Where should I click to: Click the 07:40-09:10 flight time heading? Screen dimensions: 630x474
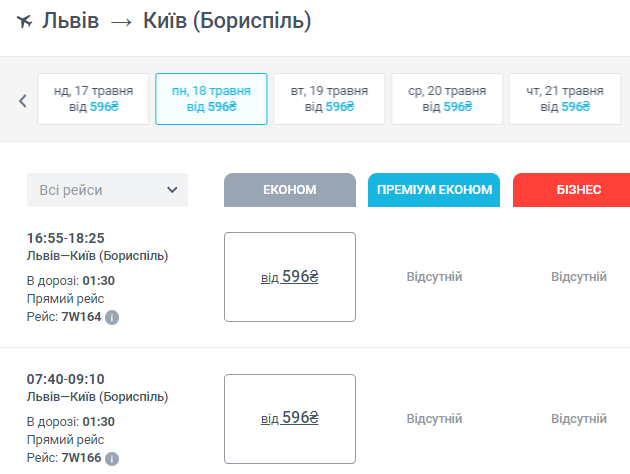66,380
